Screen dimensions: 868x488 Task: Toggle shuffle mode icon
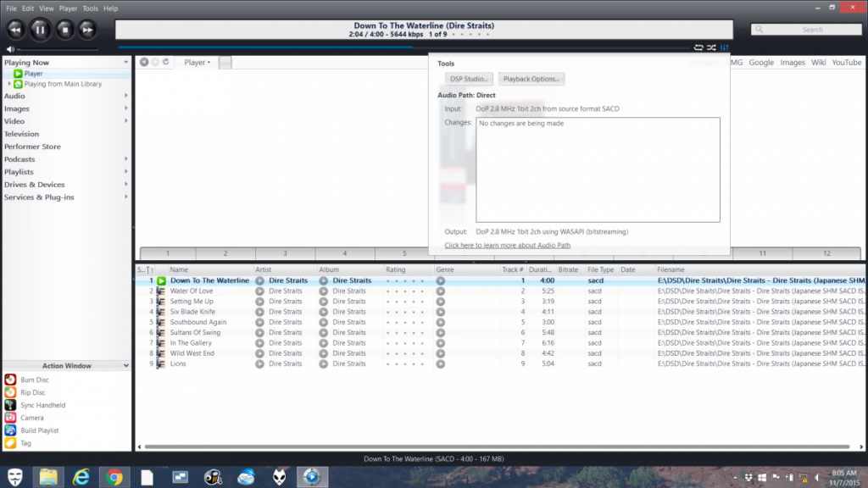click(711, 47)
